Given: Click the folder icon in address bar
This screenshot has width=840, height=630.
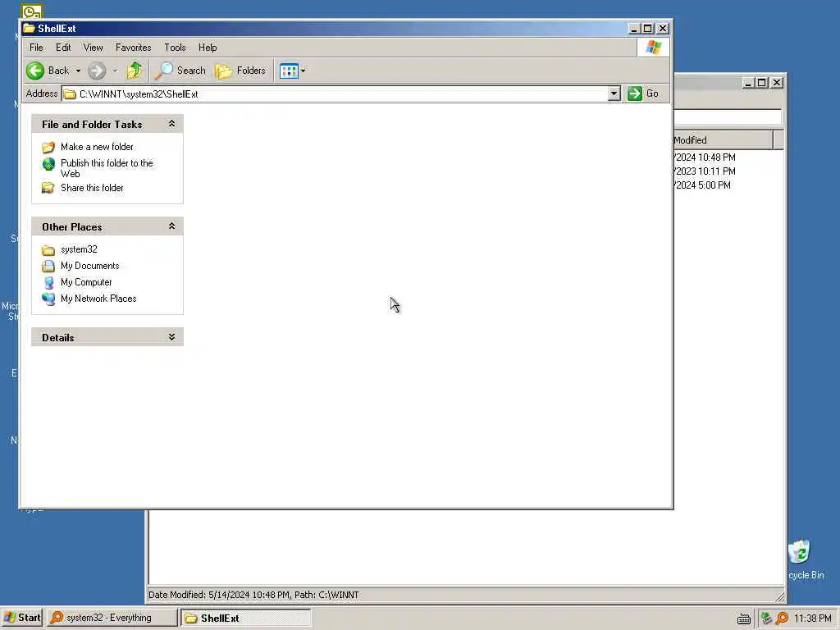Looking at the screenshot, I should 70,94.
